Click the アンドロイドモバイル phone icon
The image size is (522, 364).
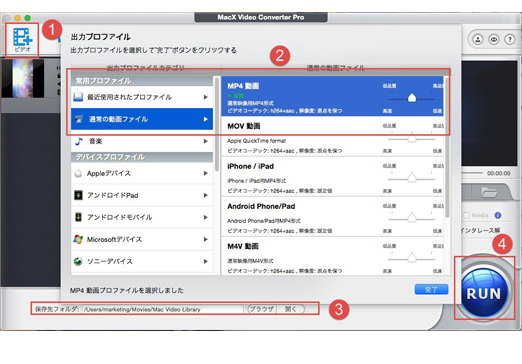(78, 217)
